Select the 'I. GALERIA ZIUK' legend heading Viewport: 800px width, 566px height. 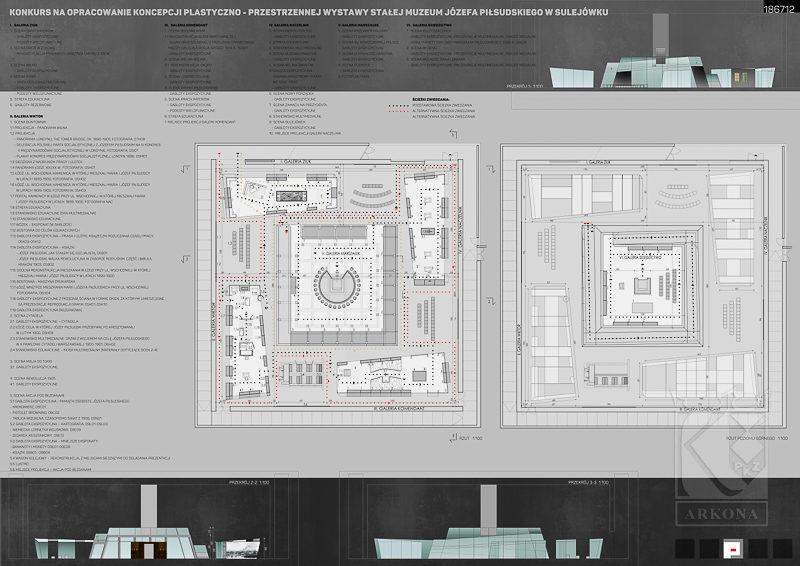(24, 24)
